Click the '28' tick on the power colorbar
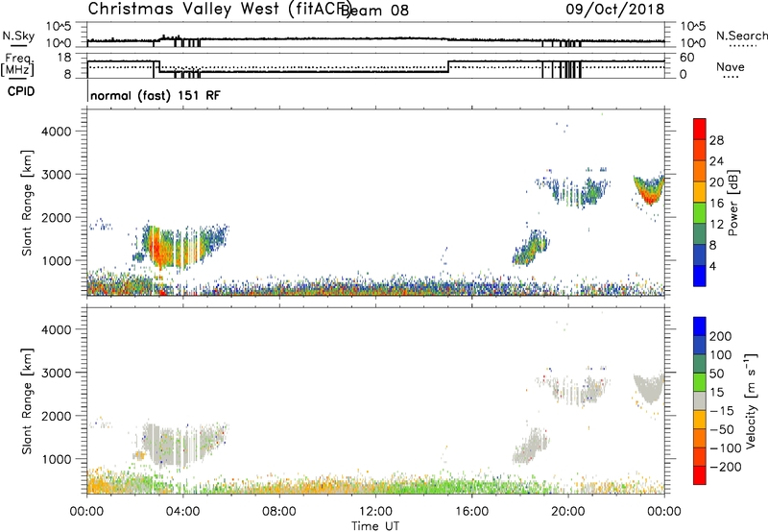This screenshot has width=768, height=532. pyautogui.click(x=716, y=140)
